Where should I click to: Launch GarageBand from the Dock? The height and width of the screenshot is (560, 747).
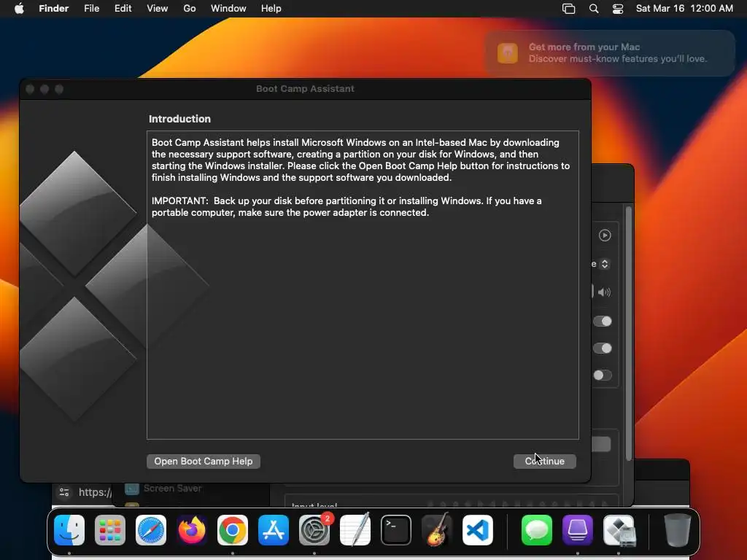[437, 530]
